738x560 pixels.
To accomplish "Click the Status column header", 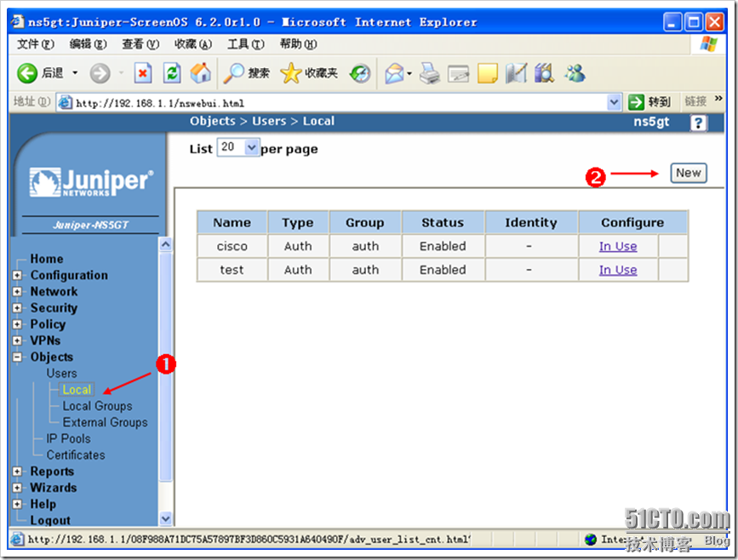I will pyautogui.click(x=443, y=223).
